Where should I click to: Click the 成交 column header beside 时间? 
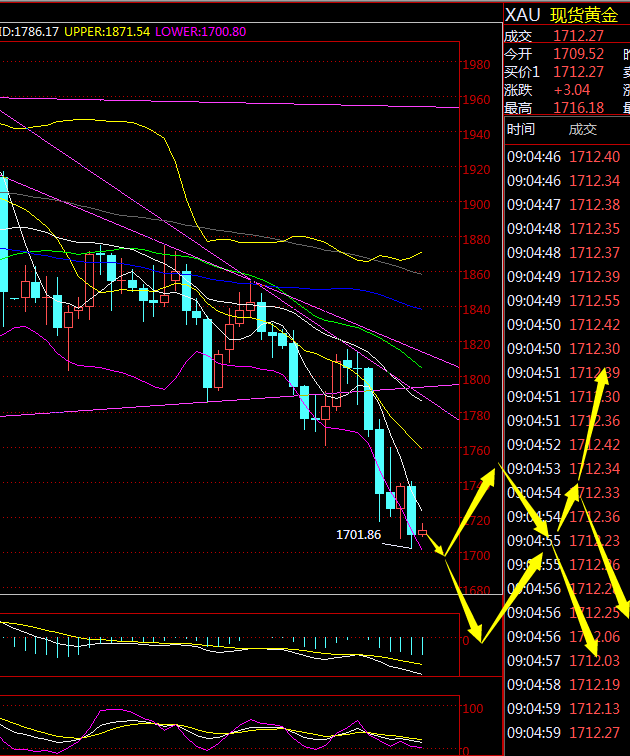[582, 129]
